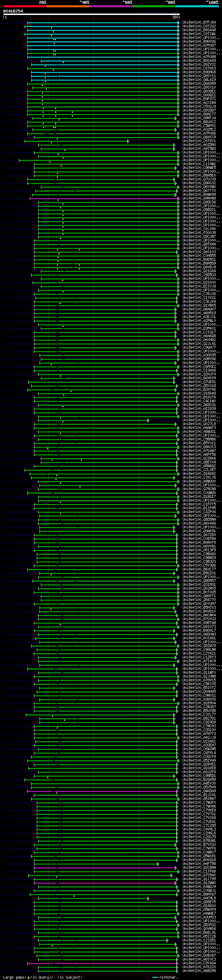Viewport: 222px width, 980px height.
Task: Click the magenta alignment bar for UniRef100_A9NVN9
Action: [x=104, y=199]
